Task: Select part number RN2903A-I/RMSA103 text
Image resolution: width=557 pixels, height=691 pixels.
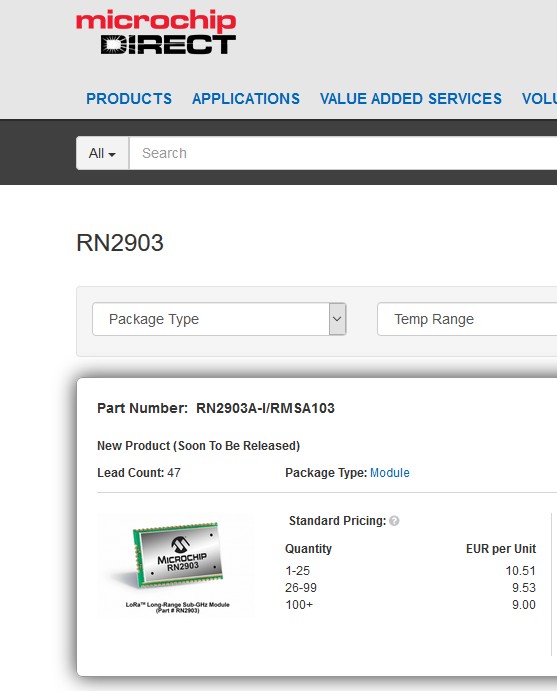Action: click(265, 408)
